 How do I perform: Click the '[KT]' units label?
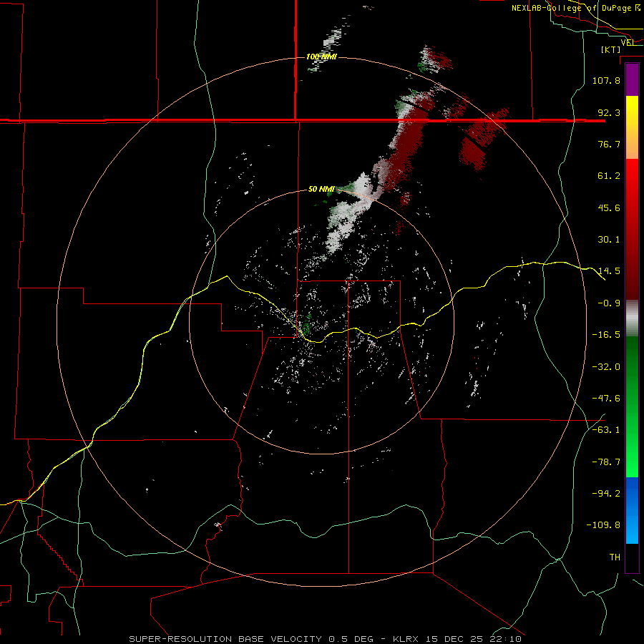click(611, 49)
